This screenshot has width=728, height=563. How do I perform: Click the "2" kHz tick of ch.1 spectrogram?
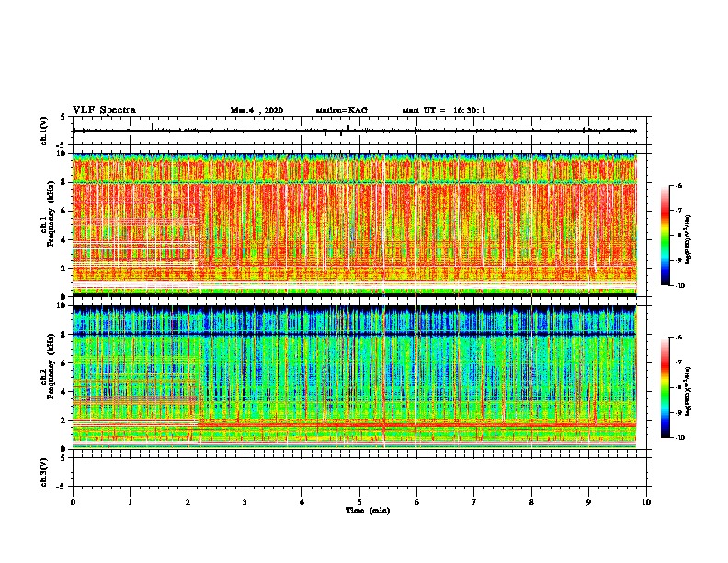[x=64, y=269]
